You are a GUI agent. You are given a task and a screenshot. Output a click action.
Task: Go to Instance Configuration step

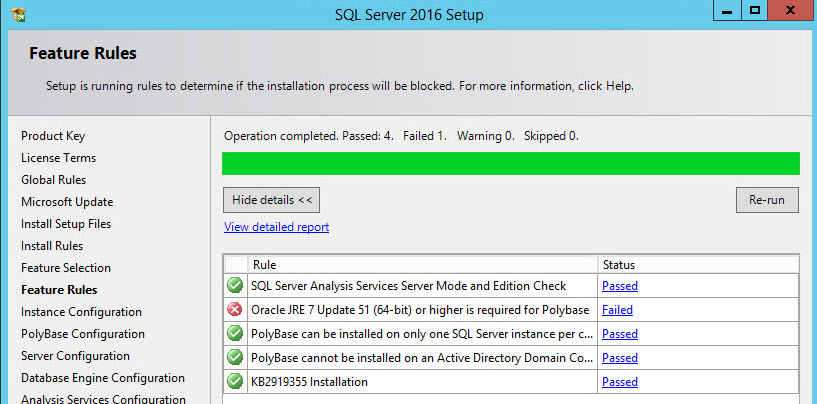81,312
